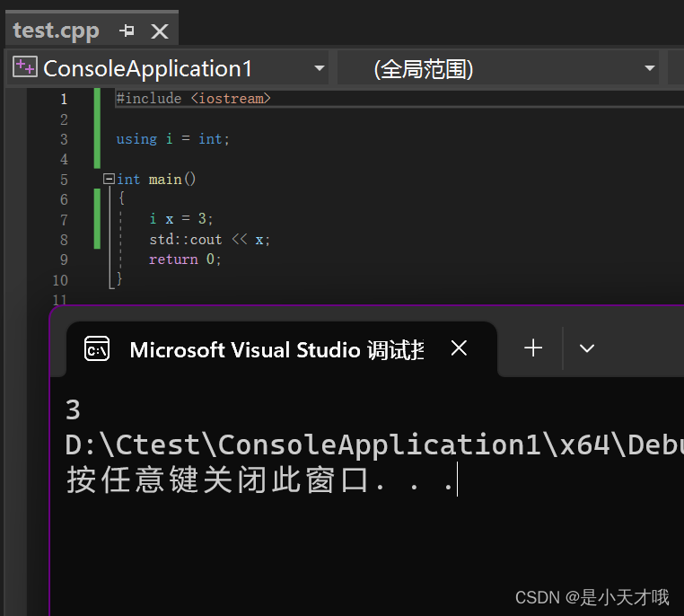This screenshot has width=684, height=616.
Task: Close the test.cpp editor tab
Action: [x=159, y=31]
